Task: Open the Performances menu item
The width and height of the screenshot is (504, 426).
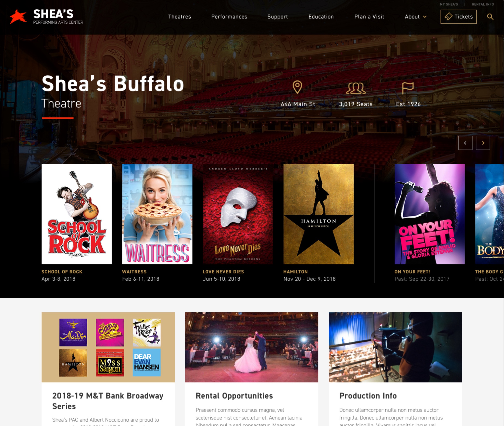Action: (x=229, y=17)
